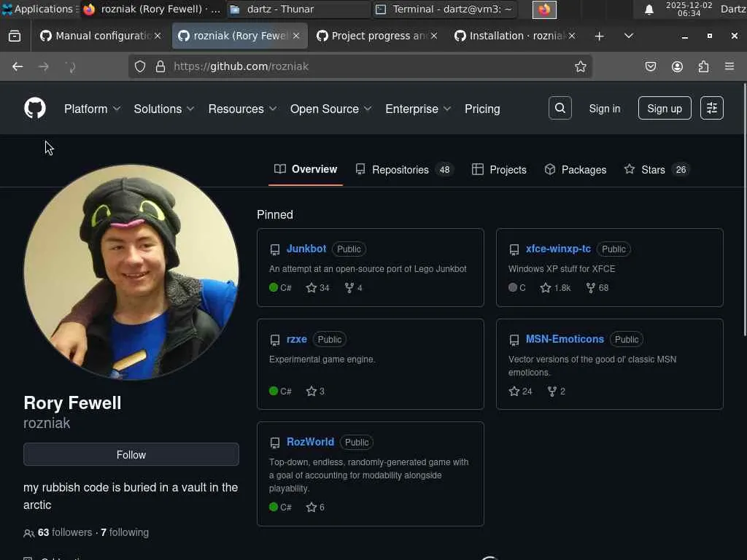Close the Project progress browser tab

coord(434,36)
